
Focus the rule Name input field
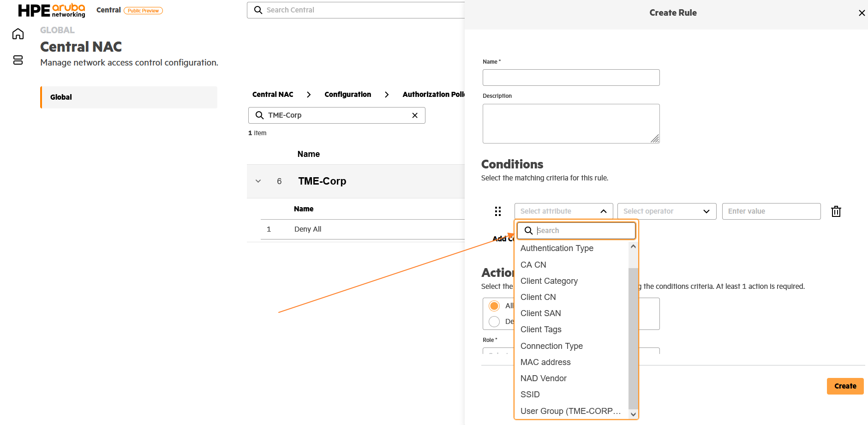click(x=571, y=78)
